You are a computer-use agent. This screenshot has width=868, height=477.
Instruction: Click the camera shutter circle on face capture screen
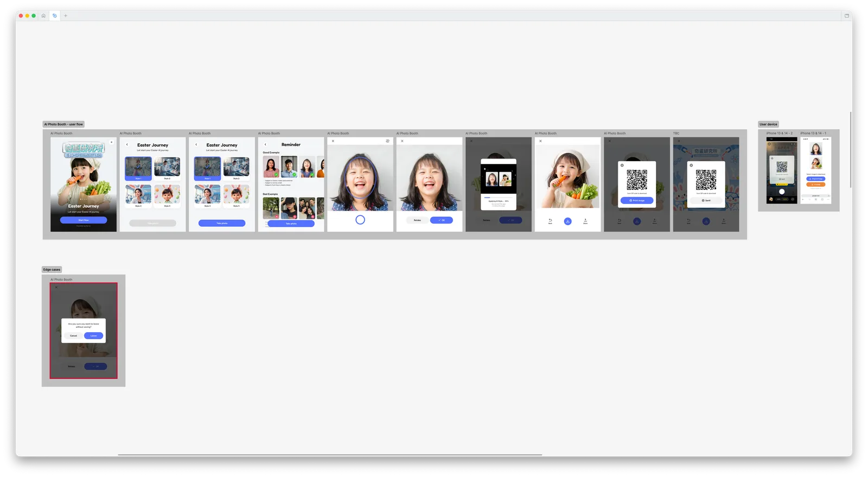360,220
